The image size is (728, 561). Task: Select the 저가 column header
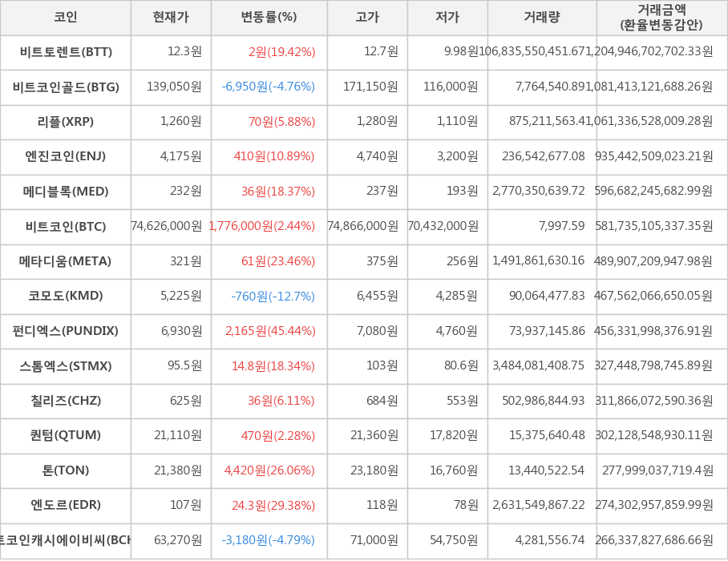[447, 18]
